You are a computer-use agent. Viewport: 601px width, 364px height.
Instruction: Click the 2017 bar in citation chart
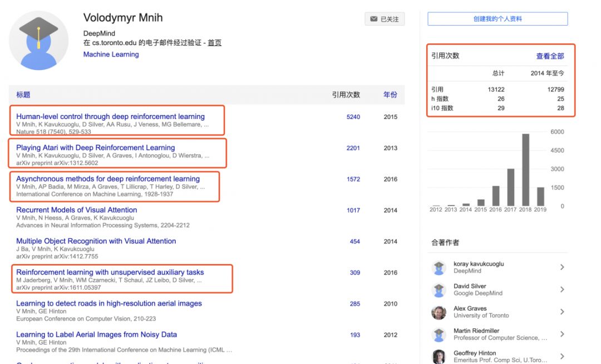(x=510, y=187)
